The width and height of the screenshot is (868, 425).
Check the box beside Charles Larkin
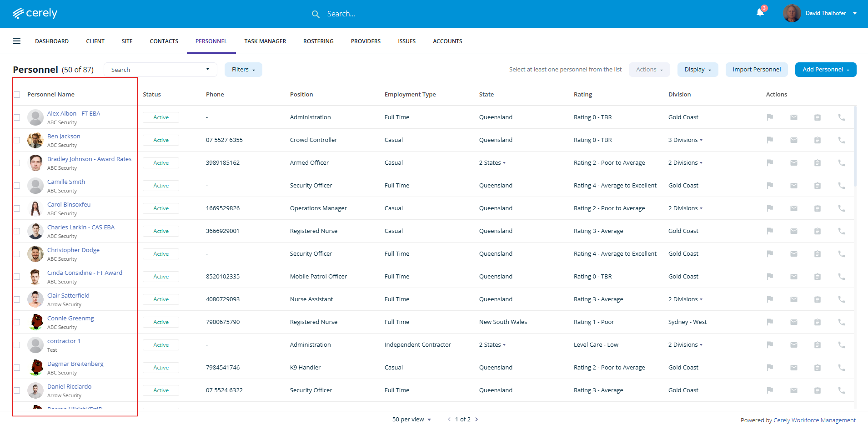(17, 231)
